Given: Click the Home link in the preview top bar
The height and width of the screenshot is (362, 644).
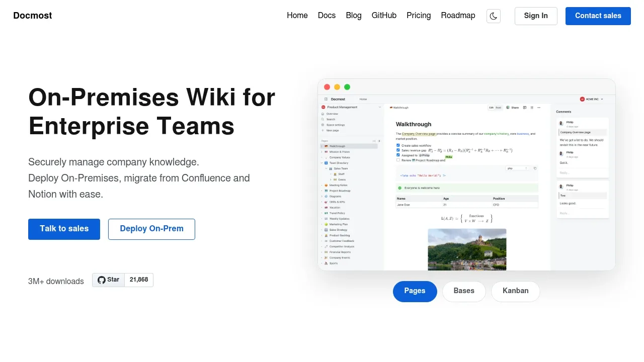Looking at the screenshot, I should pos(363,99).
